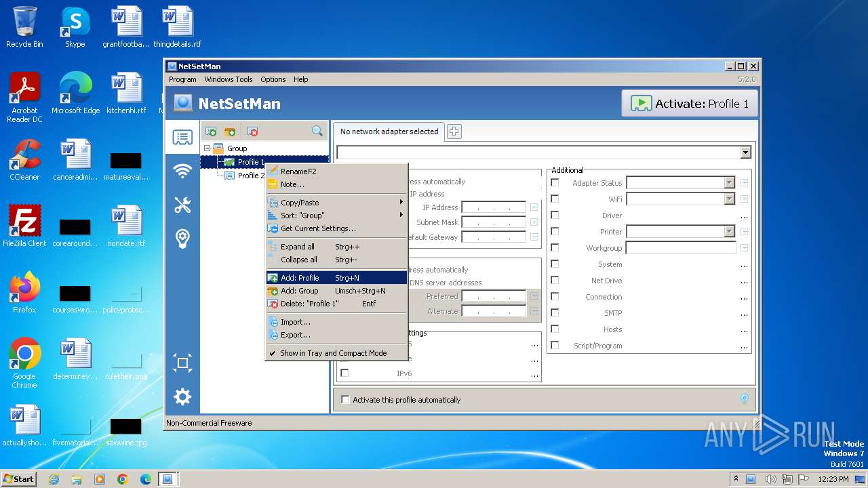Open the System settings ellipsis button

pyautogui.click(x=744, y=264)
